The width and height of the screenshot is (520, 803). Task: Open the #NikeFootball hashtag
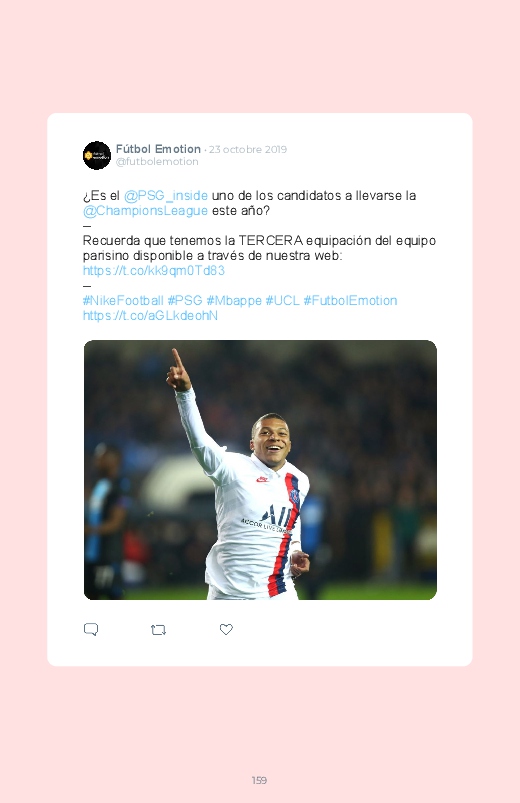click(123, 301)
